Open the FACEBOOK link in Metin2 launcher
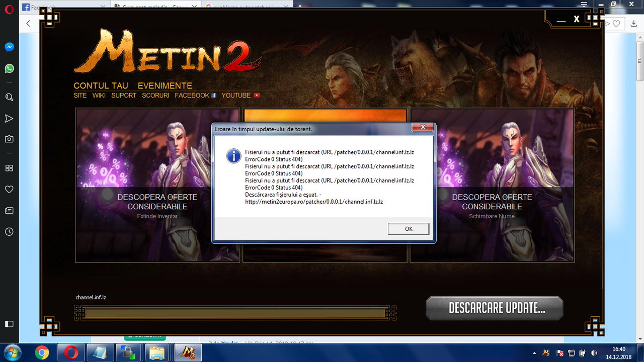 point(196,95)
